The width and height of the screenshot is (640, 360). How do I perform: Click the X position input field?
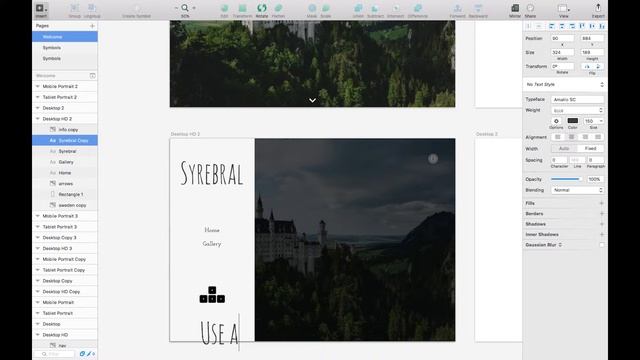pos(562,38)
